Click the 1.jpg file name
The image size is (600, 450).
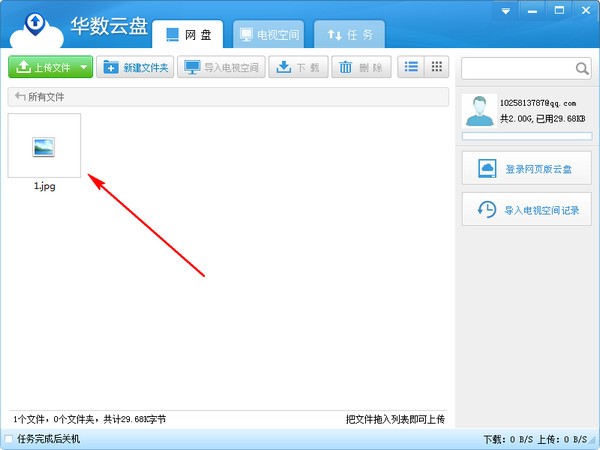tap(44, 186)
